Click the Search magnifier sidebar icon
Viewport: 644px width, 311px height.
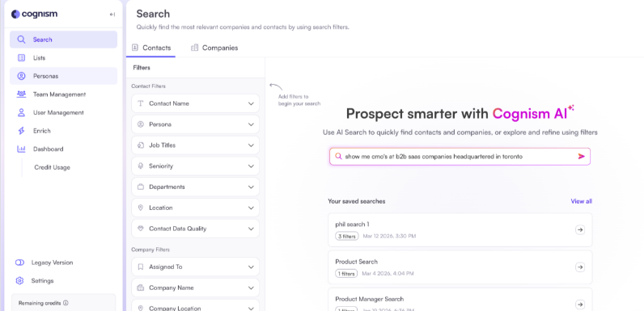[x=21, y=40]
